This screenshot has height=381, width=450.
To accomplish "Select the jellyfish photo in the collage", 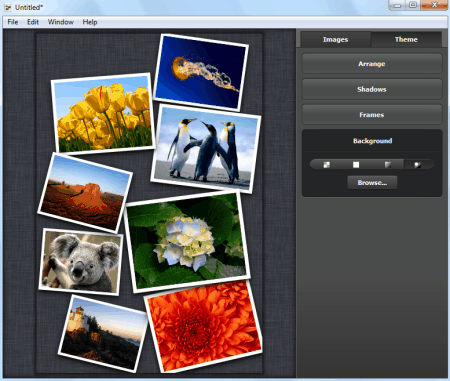I will click(x=201, y=72).
